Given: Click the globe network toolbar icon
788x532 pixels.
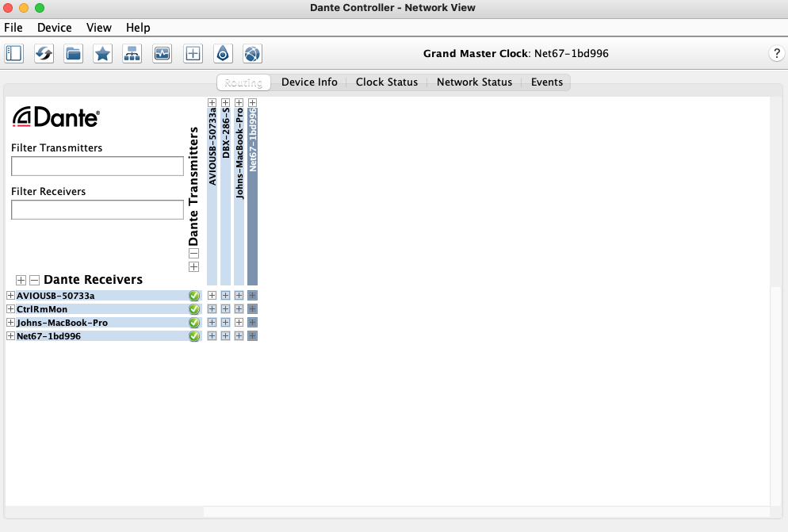Looking at the screenshot, I should [252, 53].
